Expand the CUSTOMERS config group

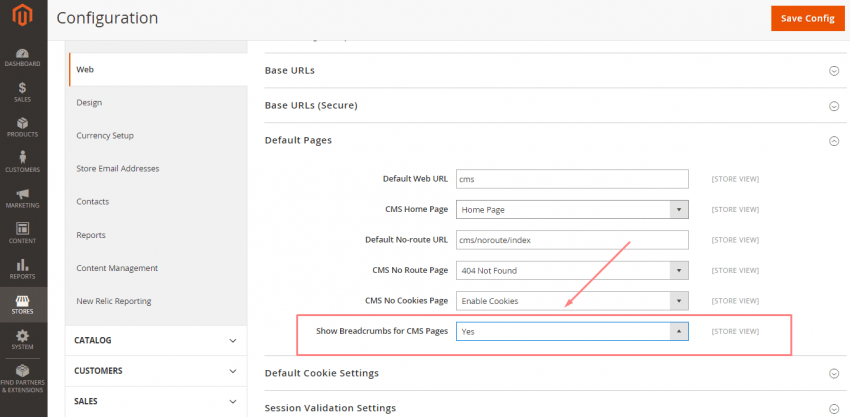pyautogui.click(x=156, y=371)
